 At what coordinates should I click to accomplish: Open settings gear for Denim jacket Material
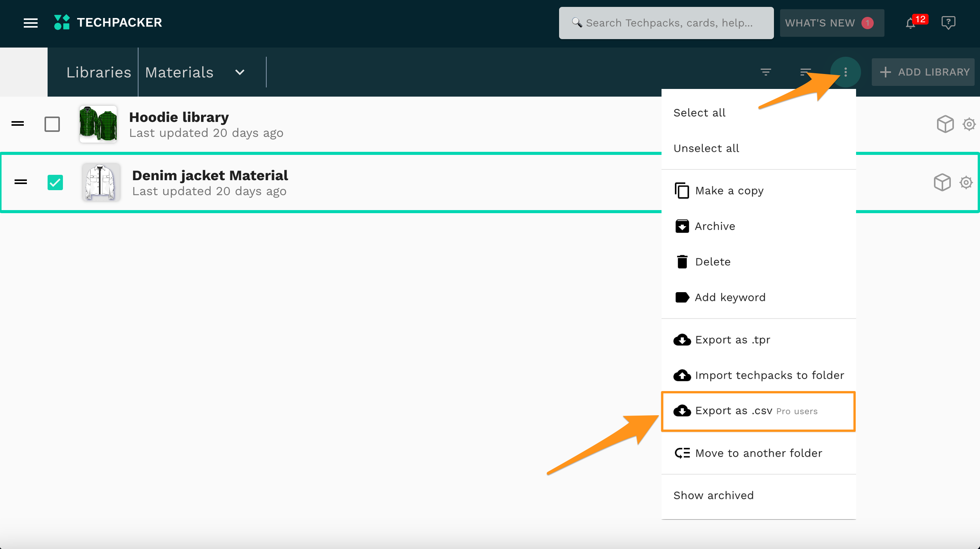(966, 182)
